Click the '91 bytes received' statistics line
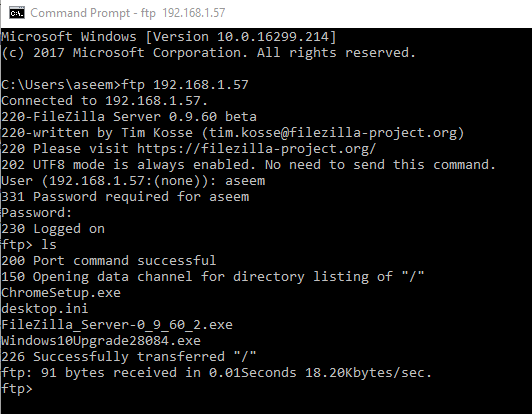The image size is (532, 414). point(216,373)
